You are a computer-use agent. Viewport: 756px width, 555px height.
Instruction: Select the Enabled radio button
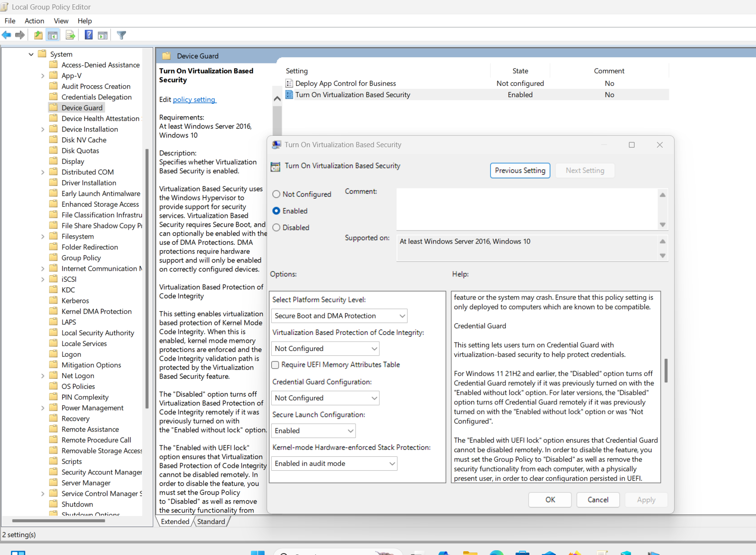276,211
